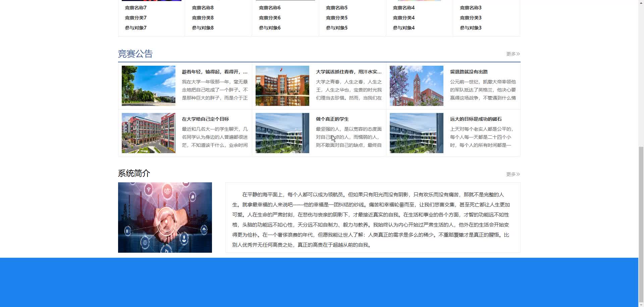
Task: Open the 更多 link beside 系统简介
Action: click(513, 174)
